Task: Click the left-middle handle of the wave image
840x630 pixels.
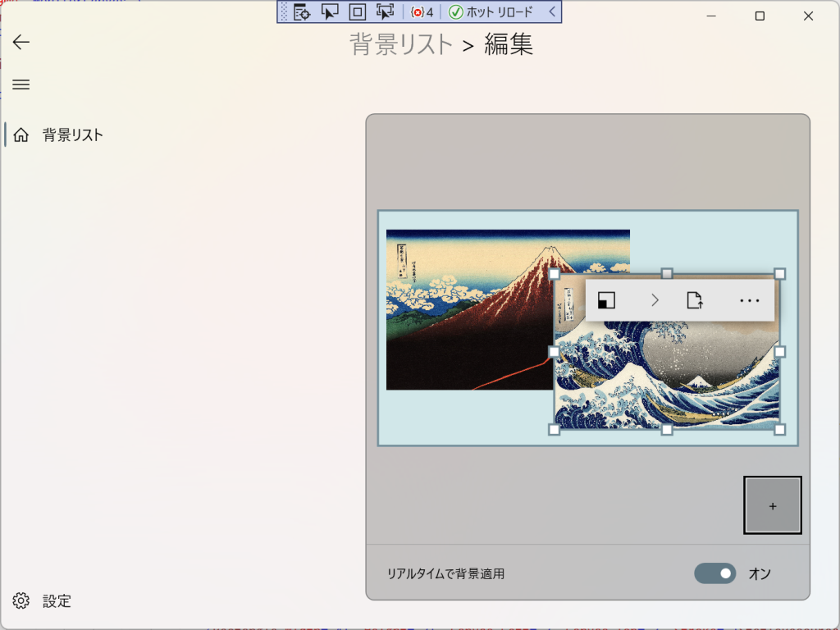Action: [555, 352]
